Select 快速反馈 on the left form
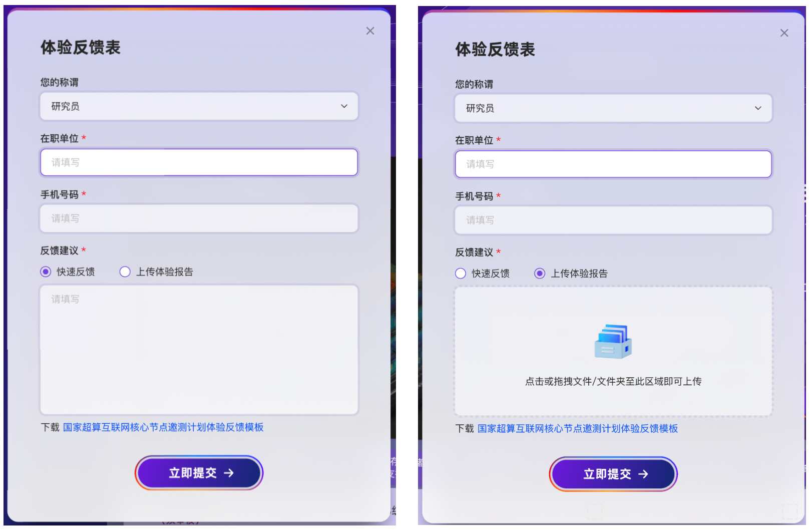 46,272
